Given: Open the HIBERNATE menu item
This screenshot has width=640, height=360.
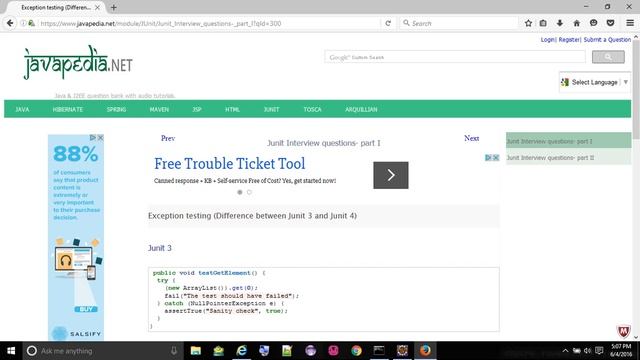Looking at the screenshot, I should pos(68,109).
